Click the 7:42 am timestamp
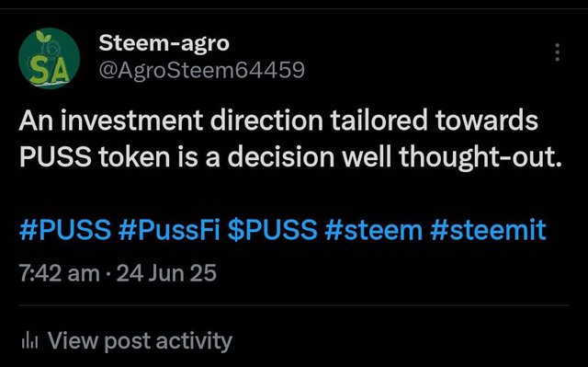Screen dimensions: 588x367 coord(59,273)
